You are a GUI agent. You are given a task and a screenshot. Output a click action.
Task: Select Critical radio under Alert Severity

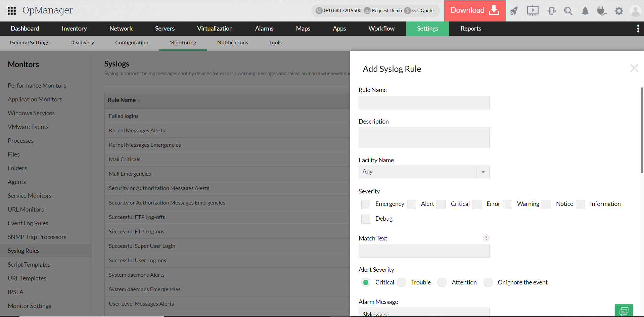[366, 282]
